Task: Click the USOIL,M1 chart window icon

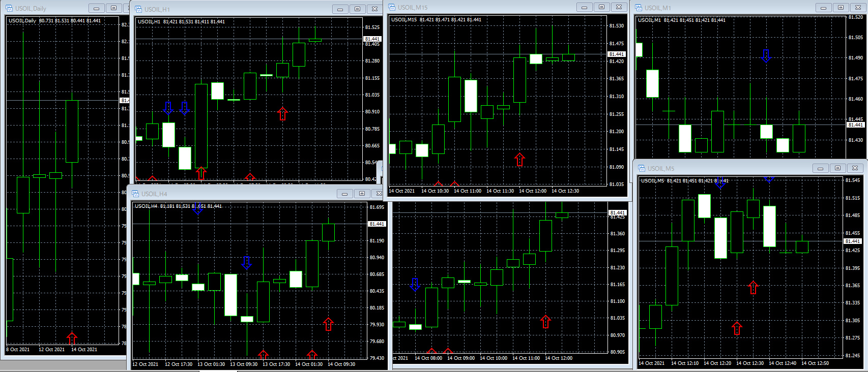Action: (639, 8)
